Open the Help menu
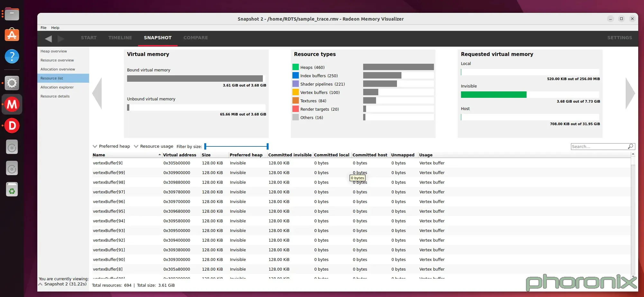Screen dimensions: 644x297 click(55, 28)
